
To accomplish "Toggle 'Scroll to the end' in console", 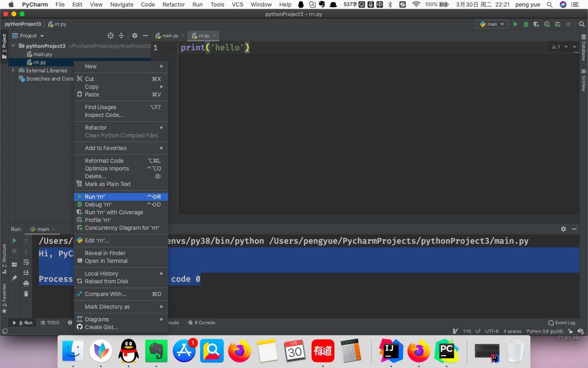I will (26, 272).
